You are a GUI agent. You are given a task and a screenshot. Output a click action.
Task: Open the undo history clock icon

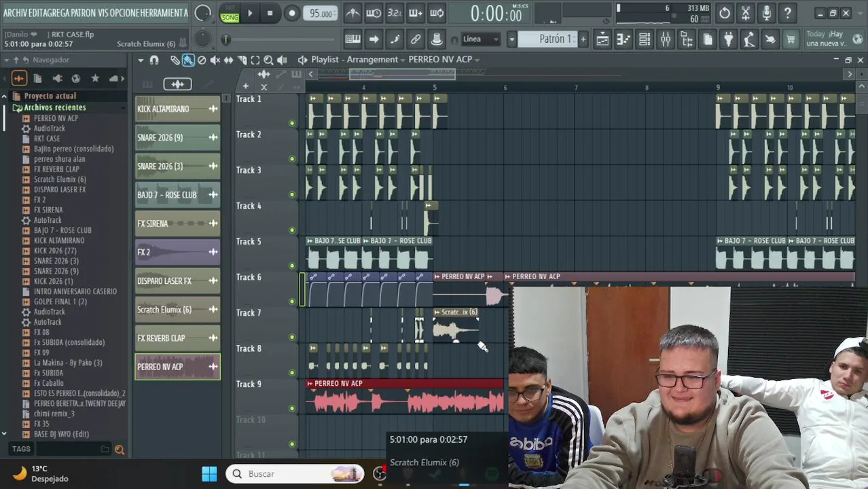pos(725,13)
